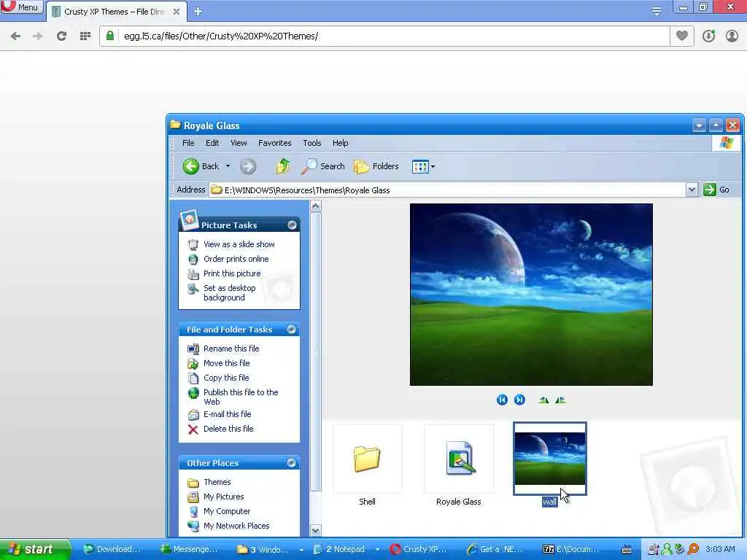Open My Pictures under Other Places
Viewport: 747px width, 560px height.
[223, 497]
